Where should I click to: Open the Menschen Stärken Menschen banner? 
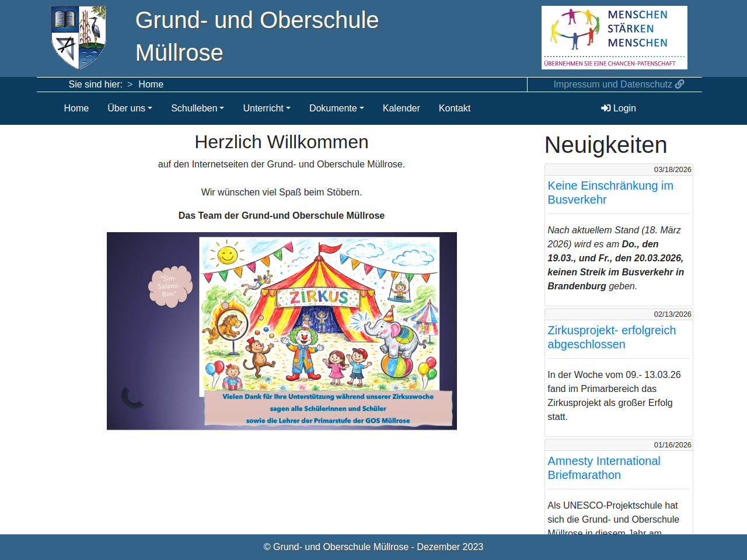(614, 38)
